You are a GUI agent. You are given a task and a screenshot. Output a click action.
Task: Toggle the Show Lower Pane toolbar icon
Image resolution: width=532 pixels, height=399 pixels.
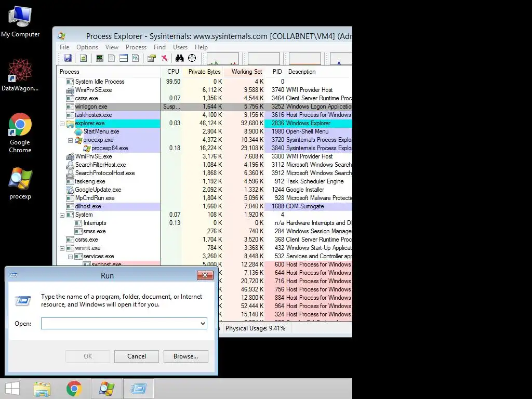(124, 58)
